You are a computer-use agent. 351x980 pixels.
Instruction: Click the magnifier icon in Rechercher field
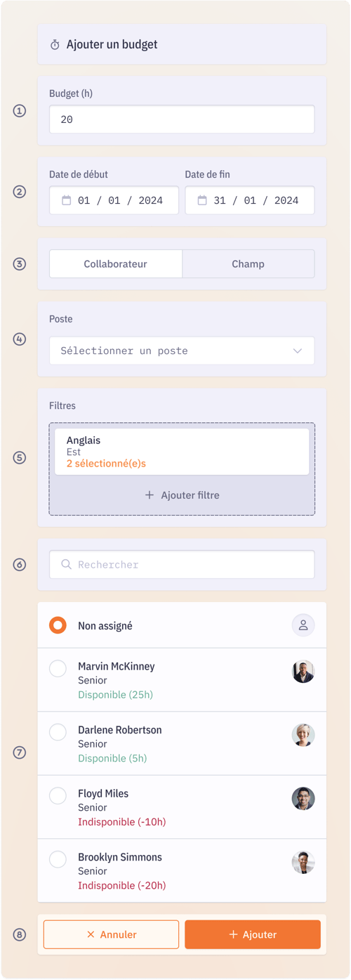coord(66,564)
